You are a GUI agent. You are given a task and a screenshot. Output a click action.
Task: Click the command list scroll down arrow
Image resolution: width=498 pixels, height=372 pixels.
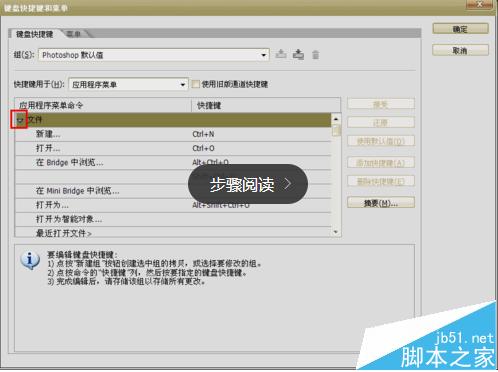[336, 232]
